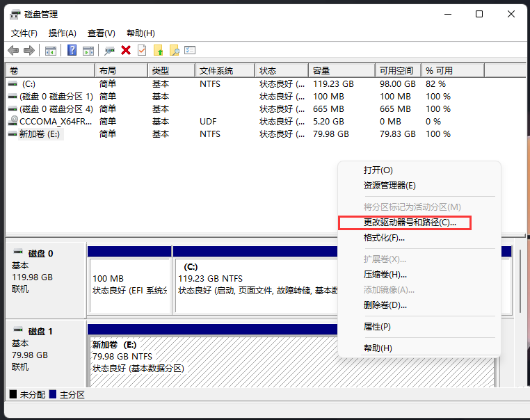
Task: Open the 操作(A) menu
Action: [x=63, y=33]
